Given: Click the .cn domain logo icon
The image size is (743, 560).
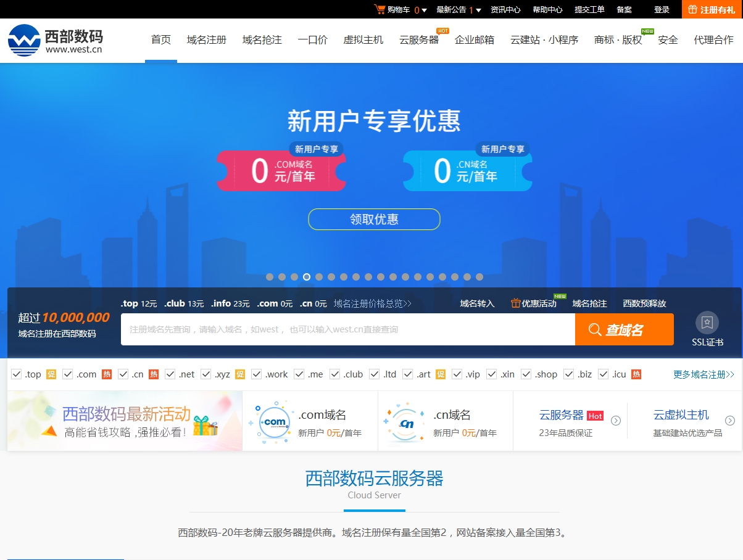Looking at the screenshot, I should coord(405,422).
